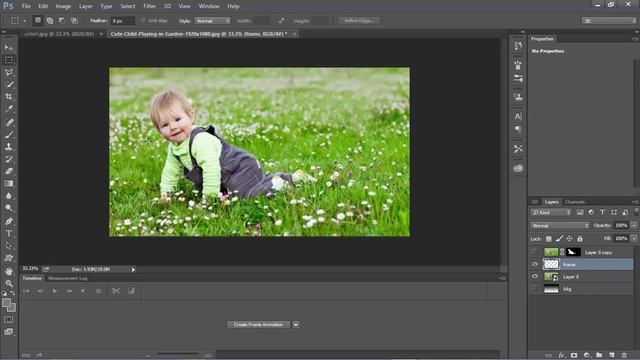640x360 pixels.
Task: Select the Horizontal Type tool
Action: pyautogui.click(x=9, y=233)
